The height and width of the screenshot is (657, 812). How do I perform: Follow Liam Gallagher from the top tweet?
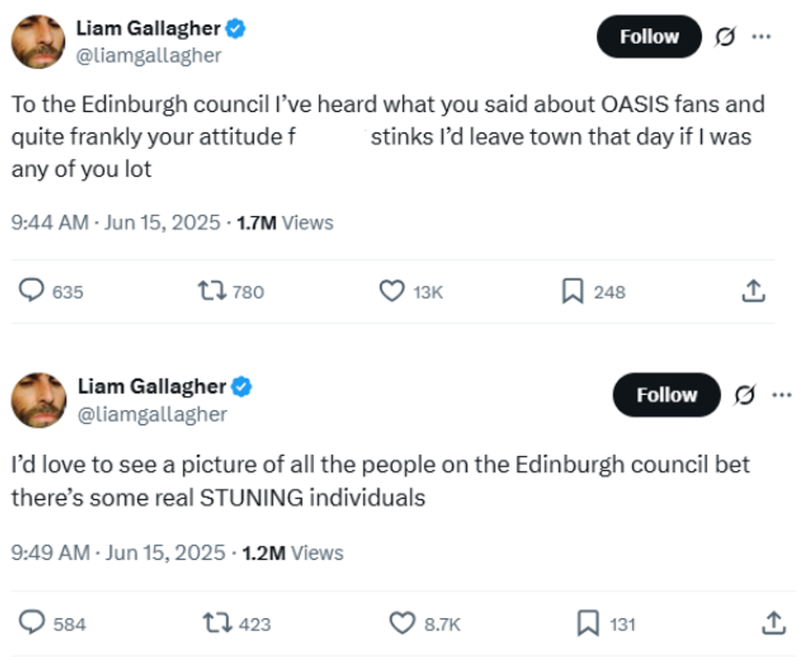pos(649,36)
